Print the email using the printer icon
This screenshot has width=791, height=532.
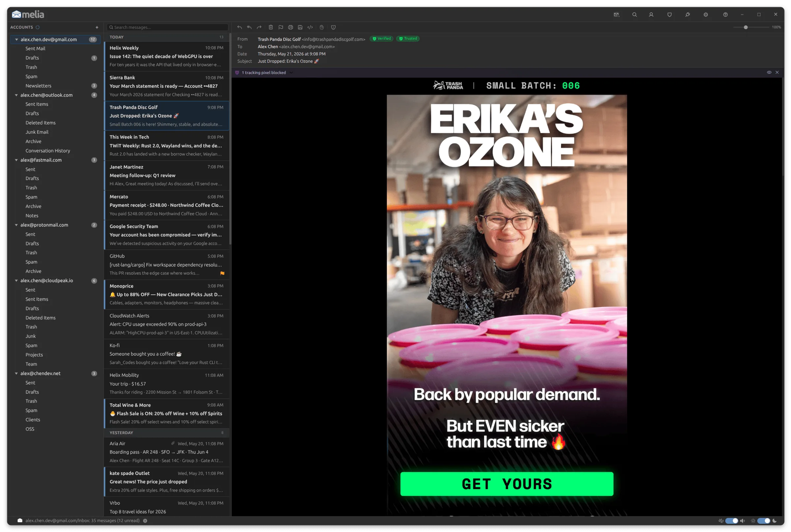coord(290,27)
